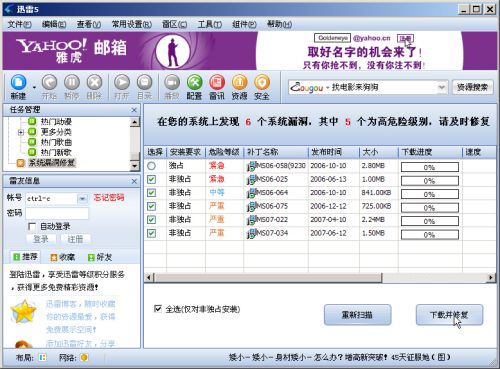The height and width of the screenshot is (369, 500).
Task: Open the 文件 menu
Action: click(x=19, y=24)
